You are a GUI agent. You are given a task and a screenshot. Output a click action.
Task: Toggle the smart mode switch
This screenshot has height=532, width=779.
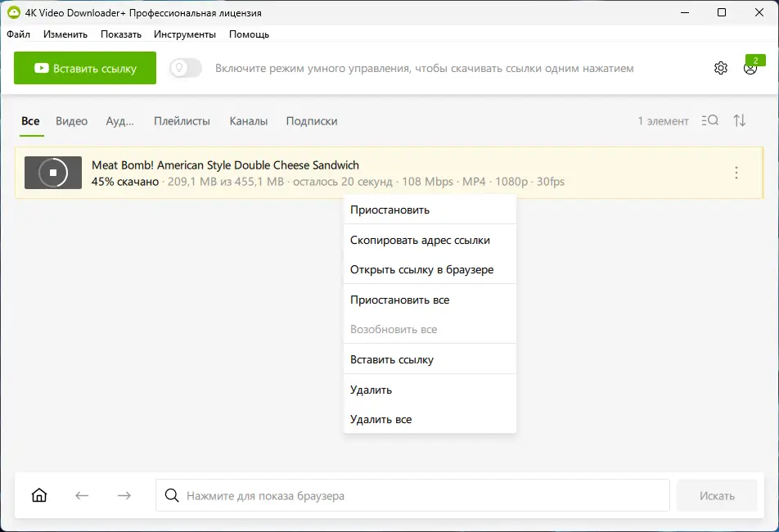186,68
